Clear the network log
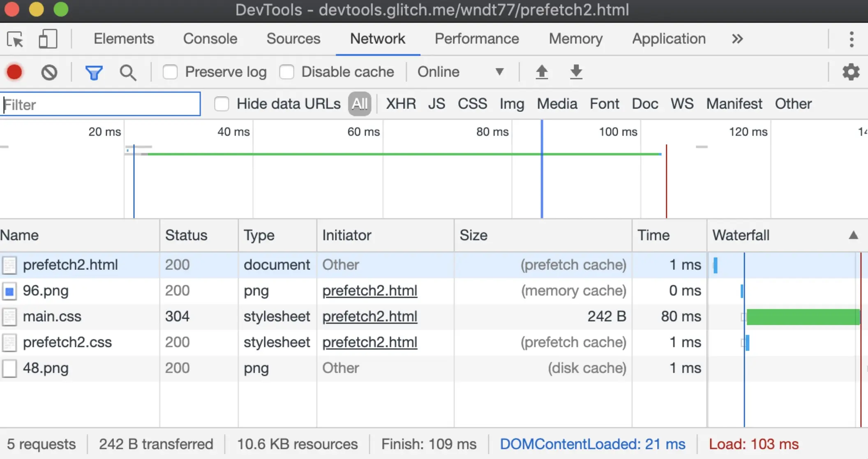Screen dimensions: 868x459 point(49,73)
